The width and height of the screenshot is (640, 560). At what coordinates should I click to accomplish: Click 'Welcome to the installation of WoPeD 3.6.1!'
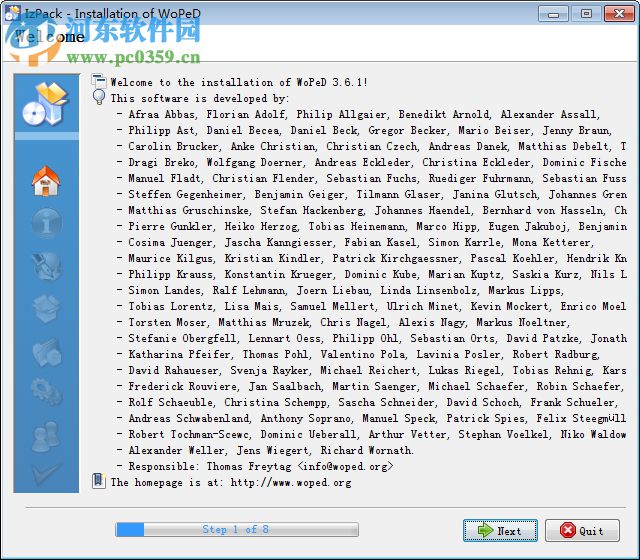239,82
